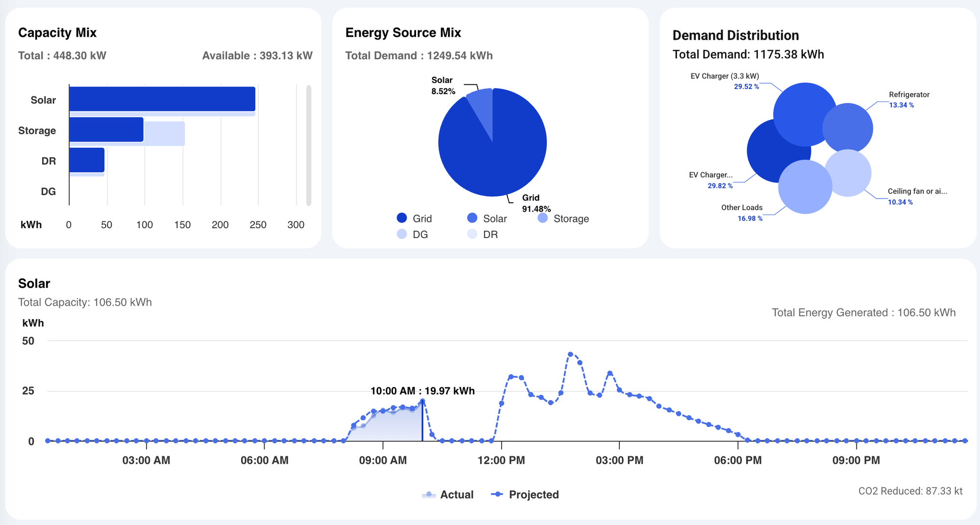Screen dimensions: 980x525
Task: Click the 10:00 AM solar data marker
Action: [422, 401]
